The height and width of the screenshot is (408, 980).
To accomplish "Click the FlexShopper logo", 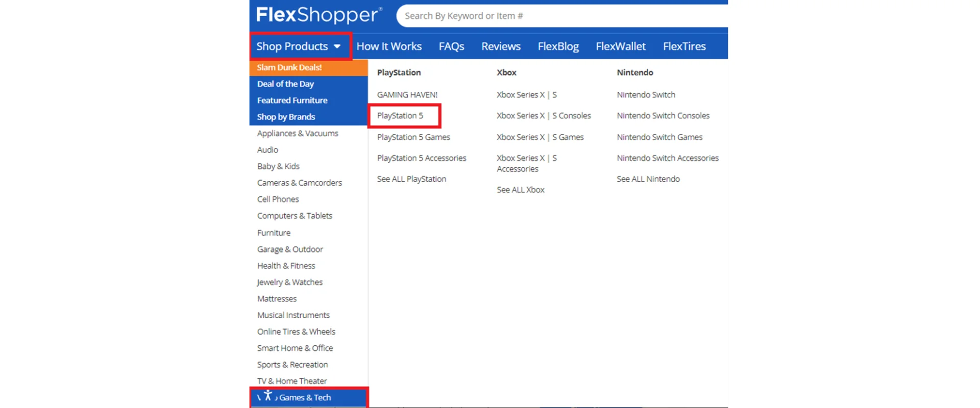I will click(319, 15).
